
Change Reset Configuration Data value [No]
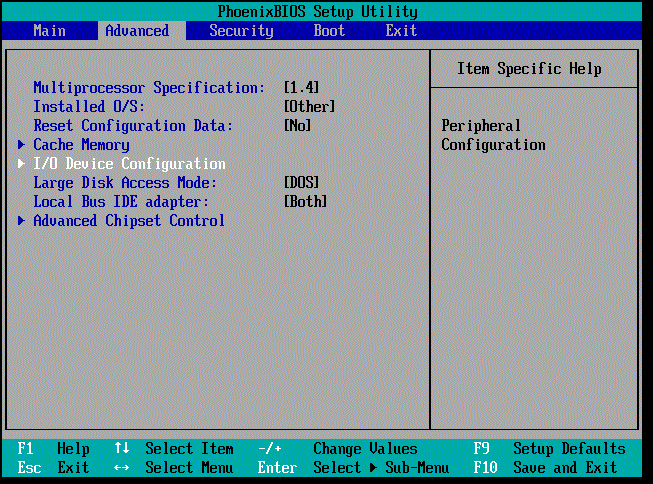[297, 125]
